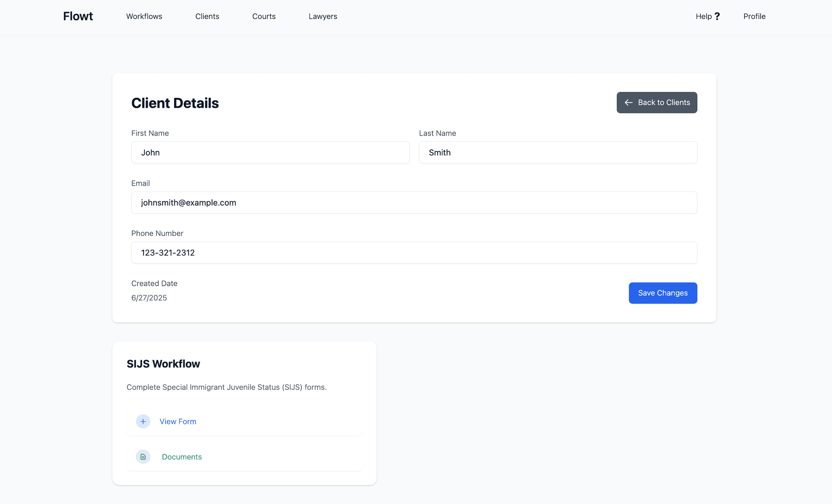Click the plus icon beside View Form

click(143, 421)
